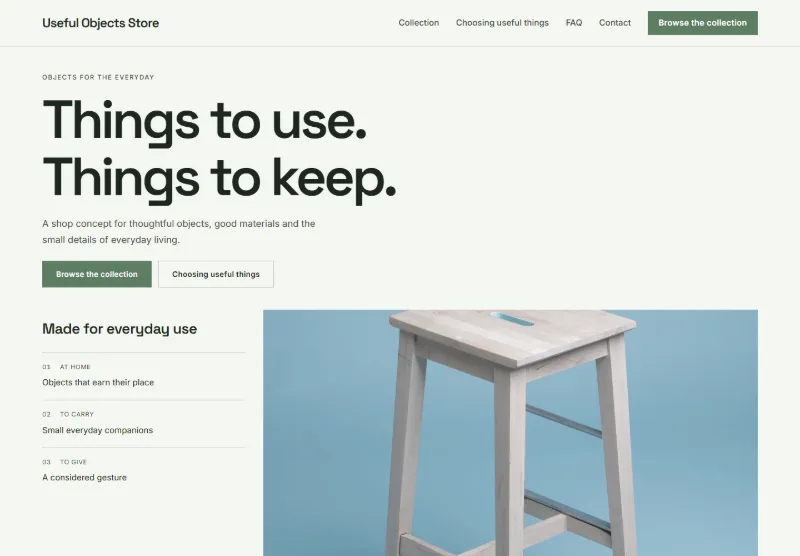Select 'Objects that earn their place' item
The image size is (800, 556).
point(98,383)
